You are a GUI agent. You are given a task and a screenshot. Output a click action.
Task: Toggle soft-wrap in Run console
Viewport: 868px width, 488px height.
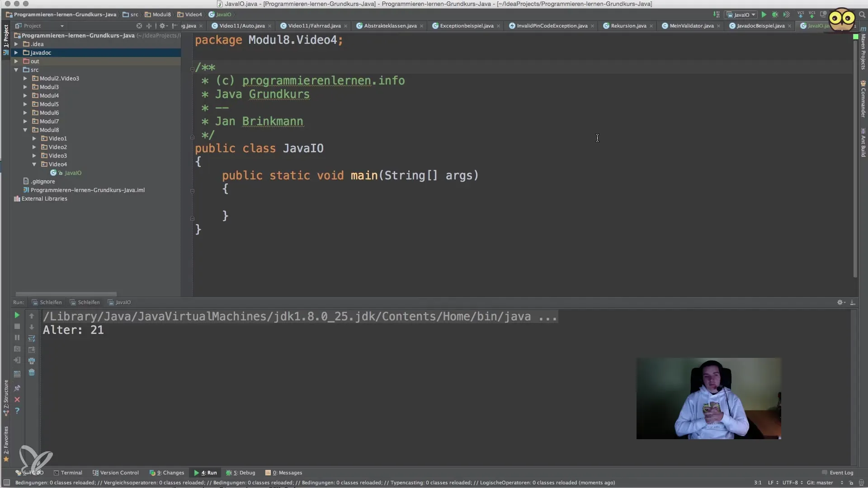(x=32, y=338)
